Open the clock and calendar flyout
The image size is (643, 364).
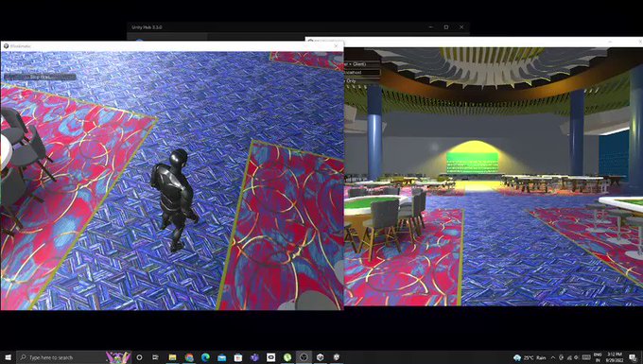pyautogui.click(x=615, y=357)
